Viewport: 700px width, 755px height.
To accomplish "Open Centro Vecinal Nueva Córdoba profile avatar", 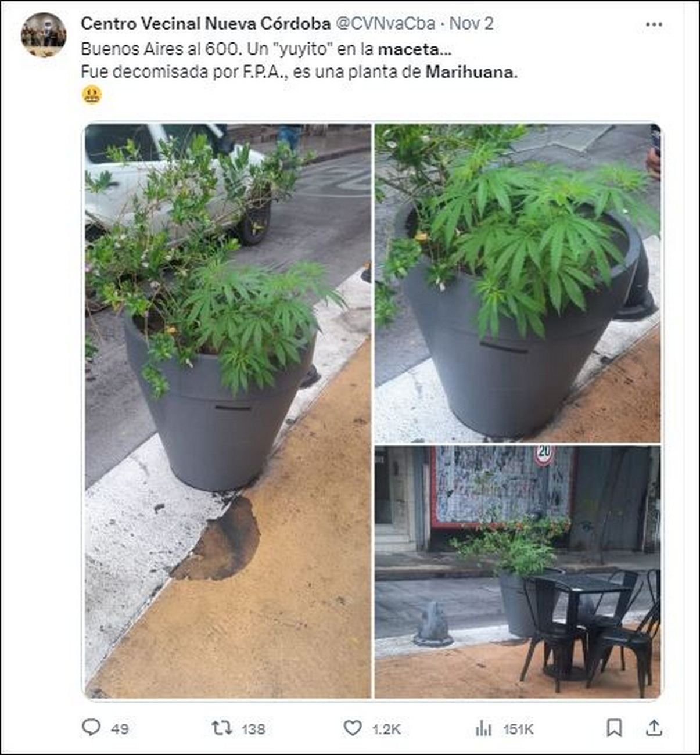I will [44, 35].
